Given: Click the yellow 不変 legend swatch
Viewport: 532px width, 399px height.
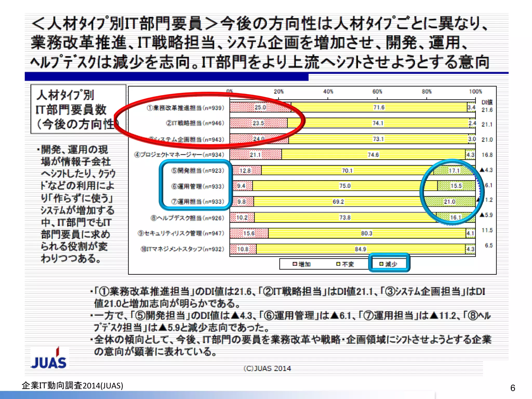Looking at the screenshot, I should tap(338, 264).
